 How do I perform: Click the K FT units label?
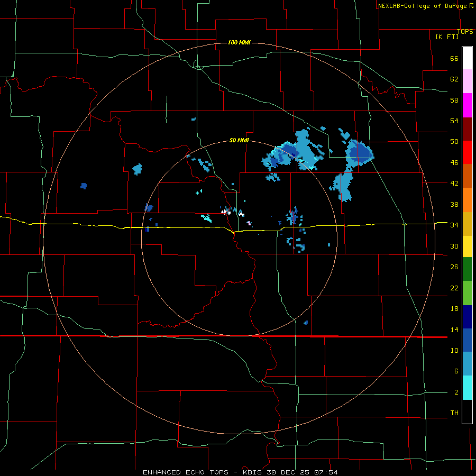(x=447, y=36)
